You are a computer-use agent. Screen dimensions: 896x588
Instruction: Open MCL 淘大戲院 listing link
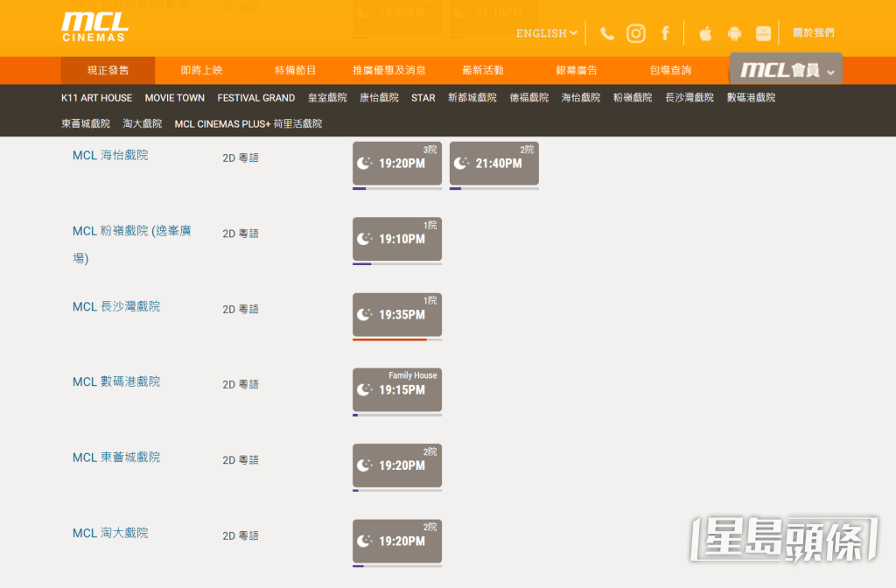[x=110, y=533]
